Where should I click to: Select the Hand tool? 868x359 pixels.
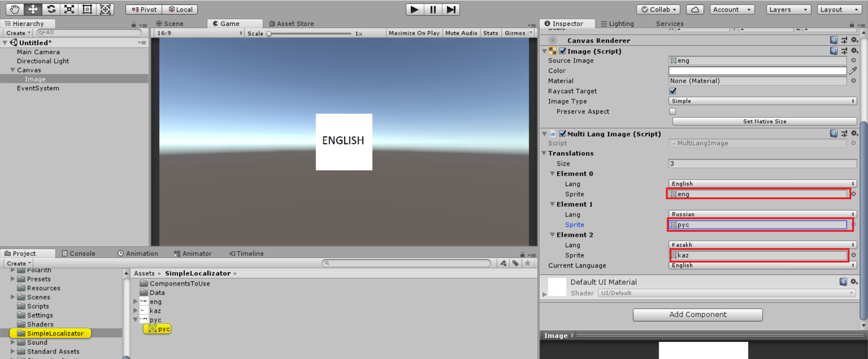click(14, 9)
